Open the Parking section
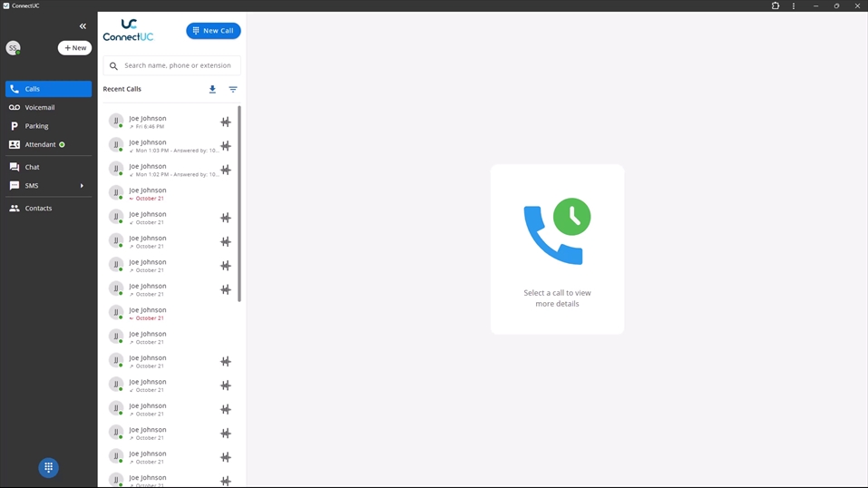Image resolution: width=868 pixels, height=488 pixels. 36,126
